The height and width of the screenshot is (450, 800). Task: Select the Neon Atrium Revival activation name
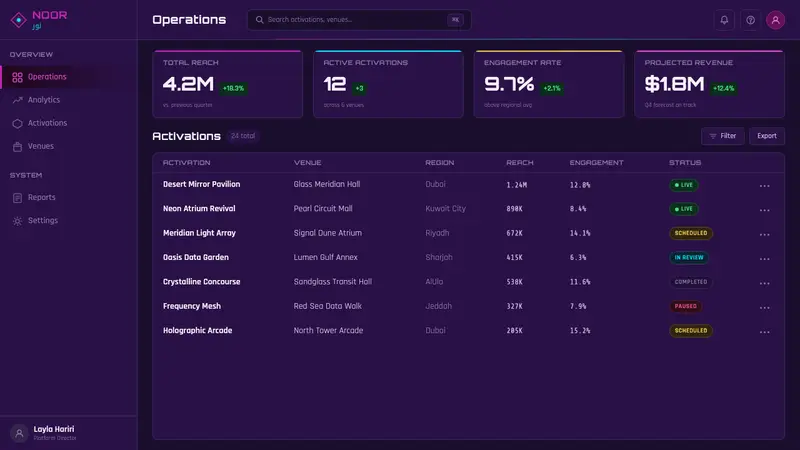click(199, 209)
